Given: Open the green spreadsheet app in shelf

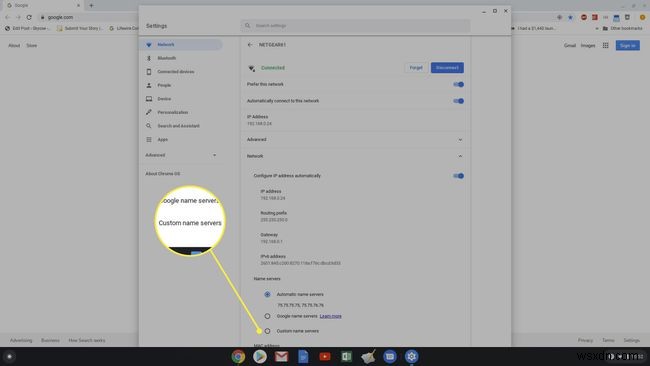Looking at the screenshot, I should (x=347, y=356).
